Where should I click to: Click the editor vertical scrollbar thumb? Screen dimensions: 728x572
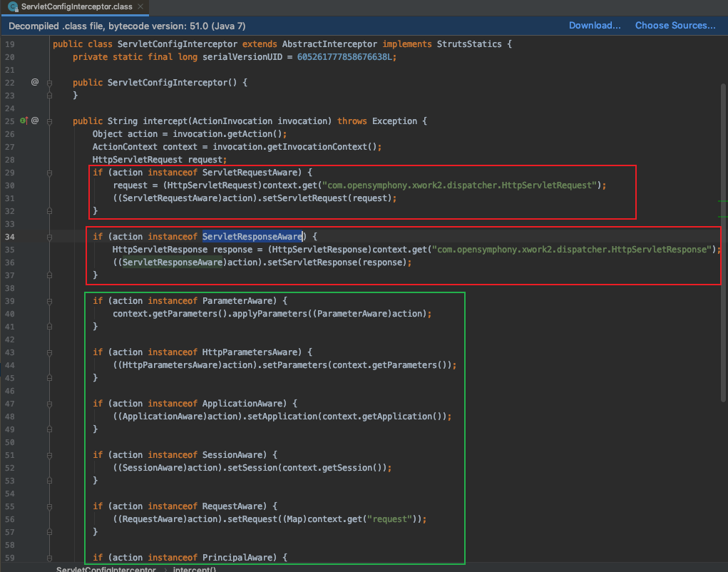tap(723, 242)
